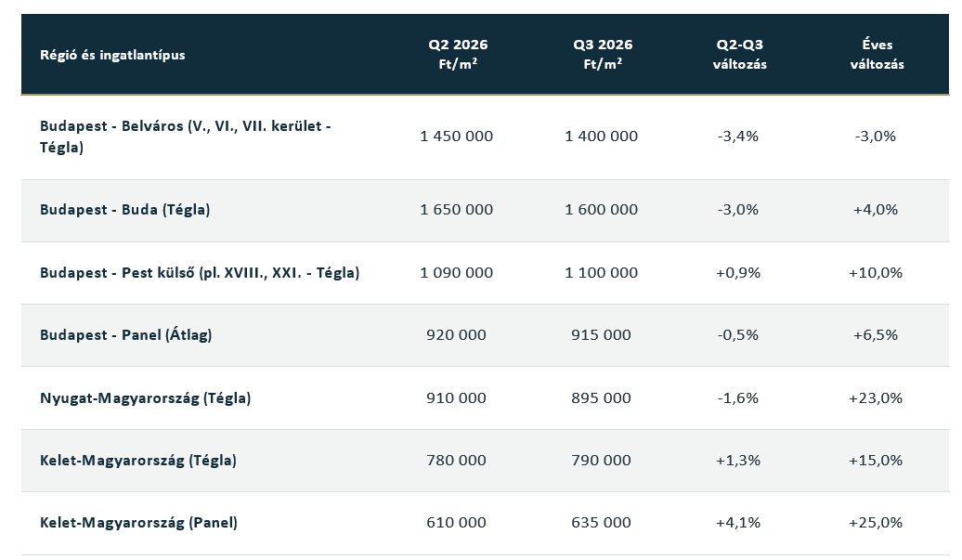Click the 1 450 000 price cell
Viewport: 962px width, 560px height.
pyautogui.click(x=457, y=137)
